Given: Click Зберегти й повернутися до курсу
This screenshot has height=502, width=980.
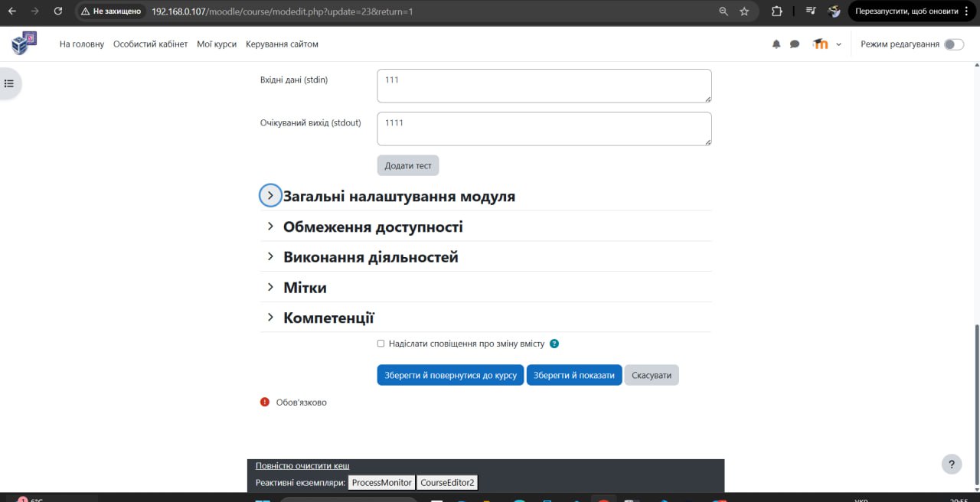Looking at the screenshot, I should click(450, 375).
